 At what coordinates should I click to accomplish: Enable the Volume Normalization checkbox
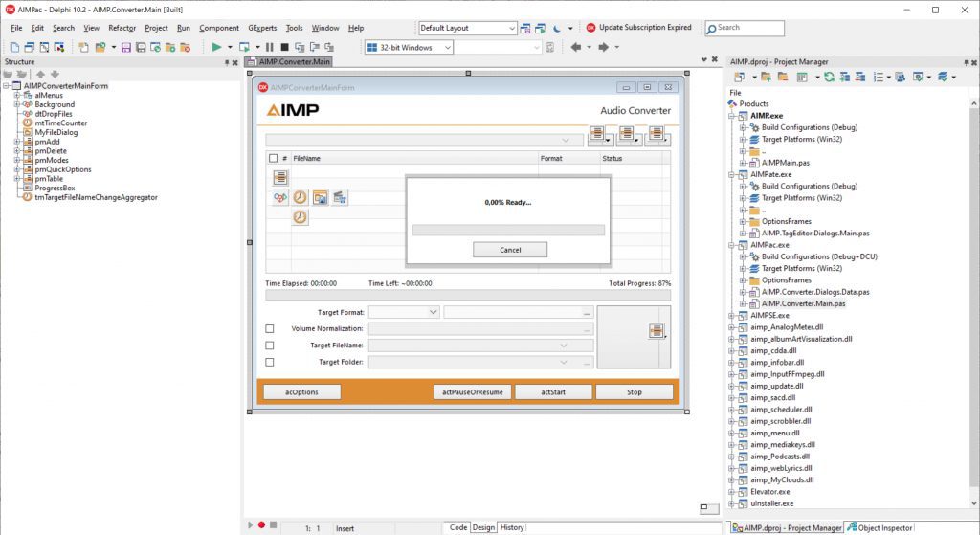click(269, 328)
